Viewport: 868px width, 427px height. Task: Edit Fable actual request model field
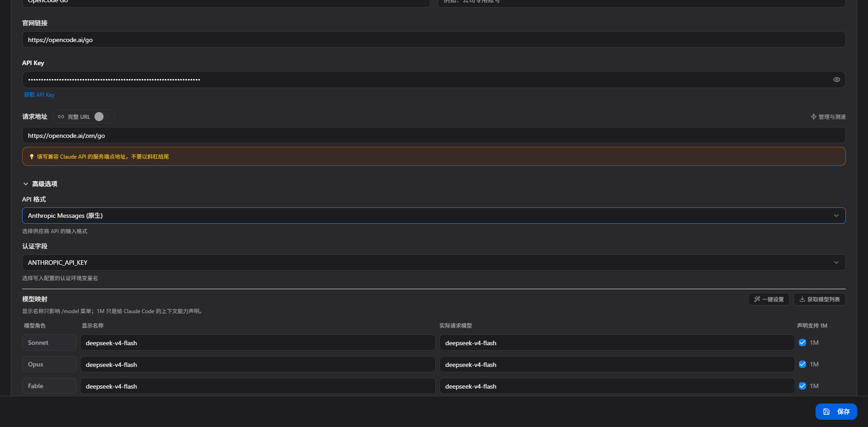click(x=617, y=386)
